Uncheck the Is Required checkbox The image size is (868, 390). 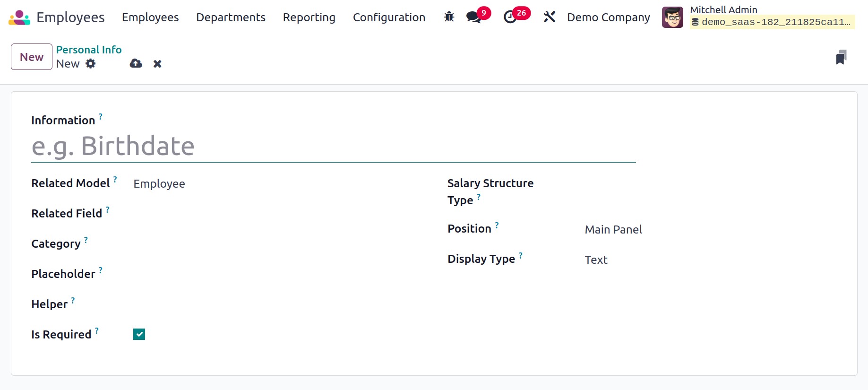tap(139, 334)
